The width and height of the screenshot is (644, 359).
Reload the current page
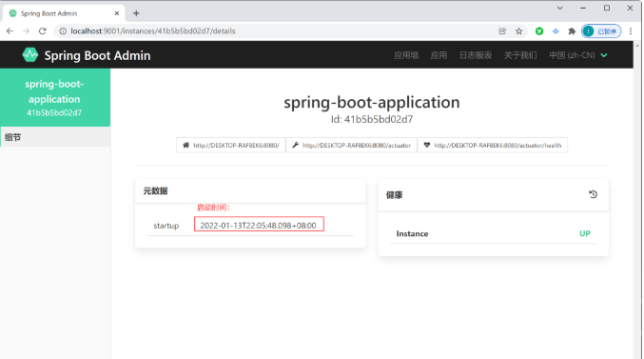click(42, 31)
